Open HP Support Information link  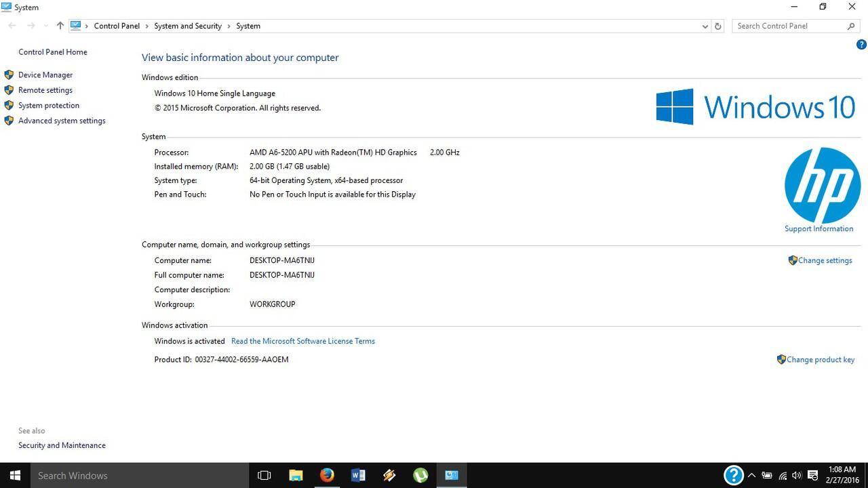click(x=819, y=228)
